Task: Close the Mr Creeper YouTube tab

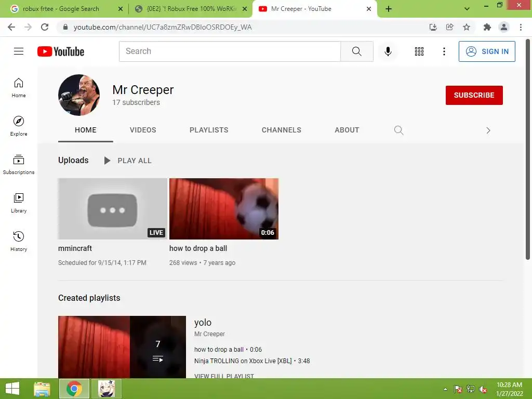Action: pos(369,9)
